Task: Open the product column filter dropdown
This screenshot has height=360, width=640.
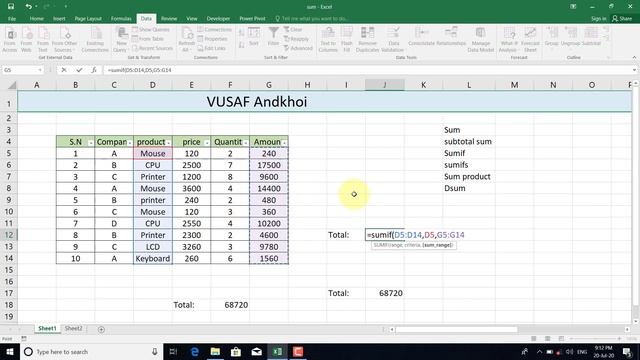Action: pos(168,143)
